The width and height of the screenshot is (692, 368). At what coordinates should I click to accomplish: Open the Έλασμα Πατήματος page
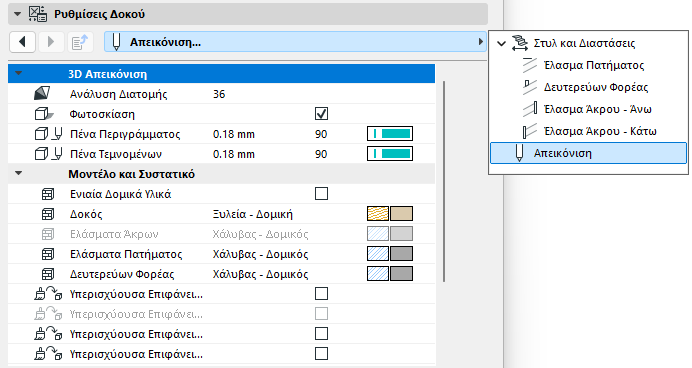tap(594, 65)
